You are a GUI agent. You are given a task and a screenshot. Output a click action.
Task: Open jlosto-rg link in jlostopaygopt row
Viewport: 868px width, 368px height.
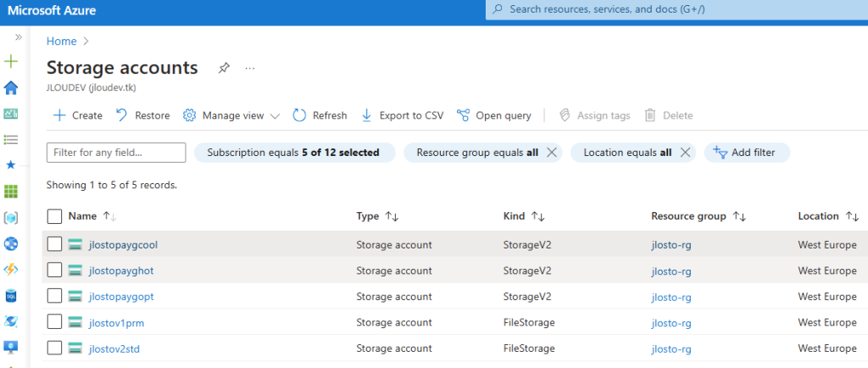pyautogui.click(x=671, y=297)
